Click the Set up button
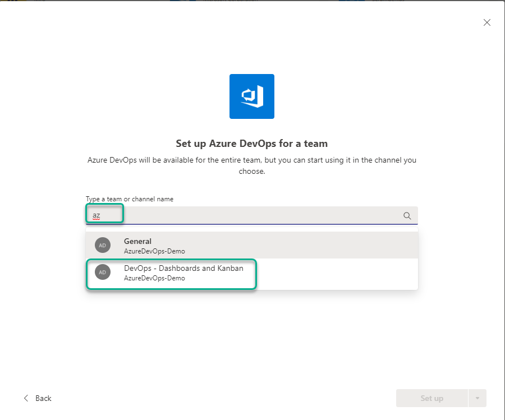The image size is (505, 420). [431, 399]
